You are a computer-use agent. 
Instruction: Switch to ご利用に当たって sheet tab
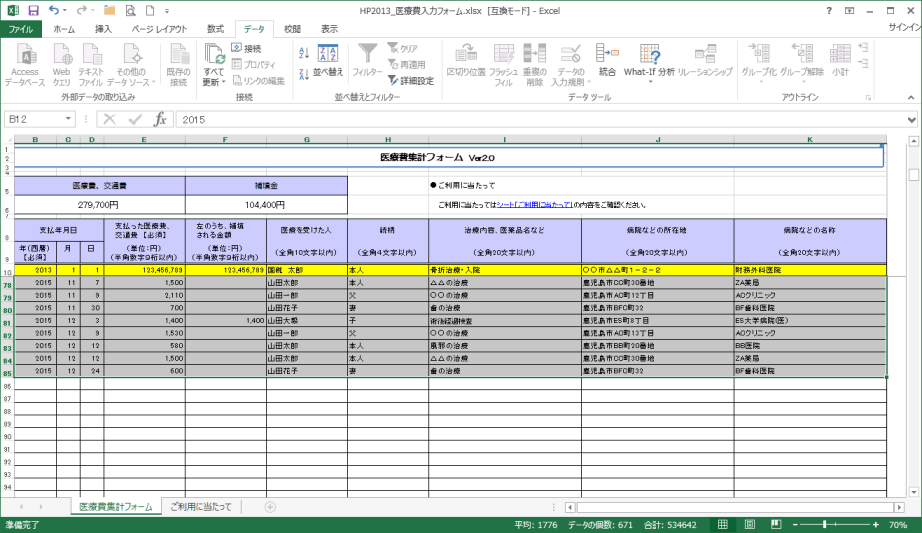click(201, 507)
